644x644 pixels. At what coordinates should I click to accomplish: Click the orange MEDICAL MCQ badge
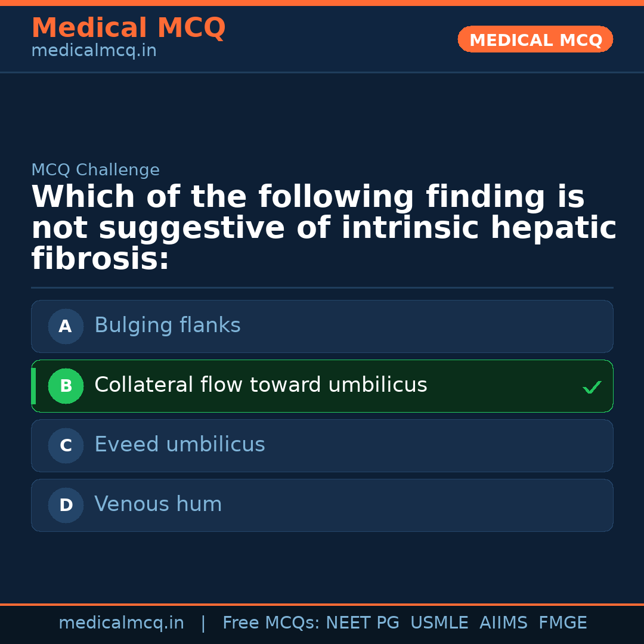point(535,39)
